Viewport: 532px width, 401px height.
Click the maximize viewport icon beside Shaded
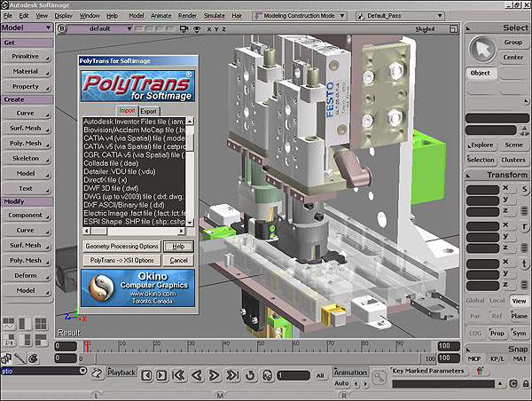453,29
